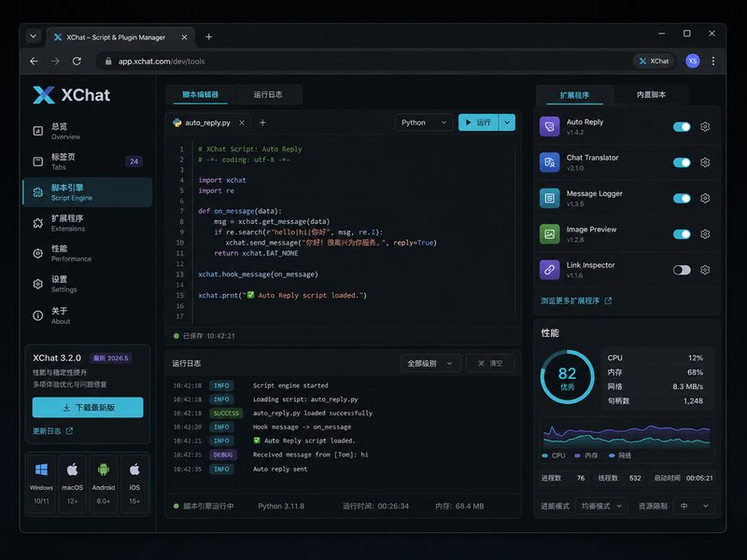Click the DEBUG log level tag
The height and width of the screenshot is (560, 747).
pos(223,455)
